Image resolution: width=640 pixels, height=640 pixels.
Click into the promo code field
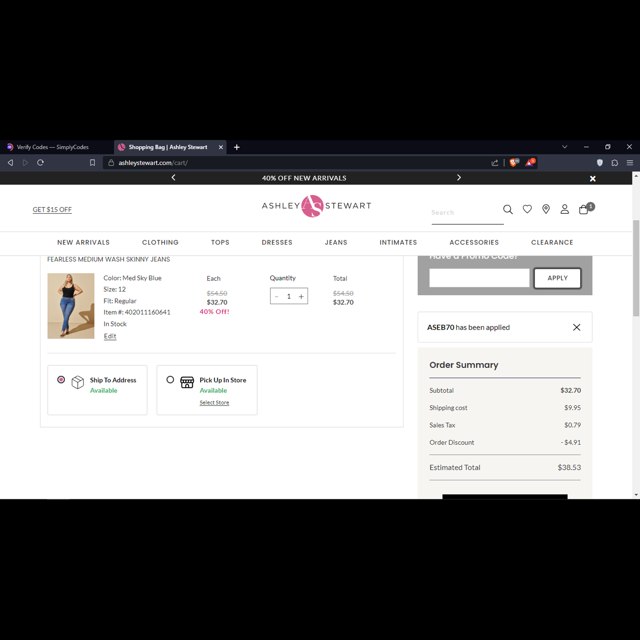tap(479, 278)
